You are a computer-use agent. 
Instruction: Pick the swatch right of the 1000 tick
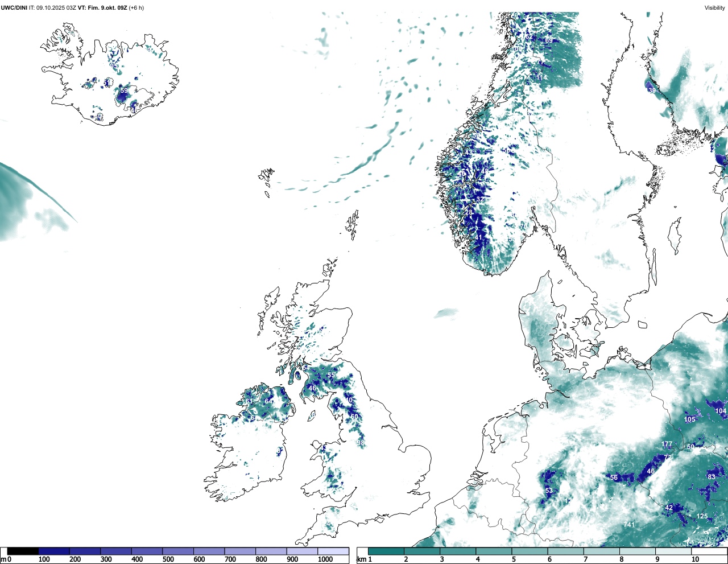333,551
